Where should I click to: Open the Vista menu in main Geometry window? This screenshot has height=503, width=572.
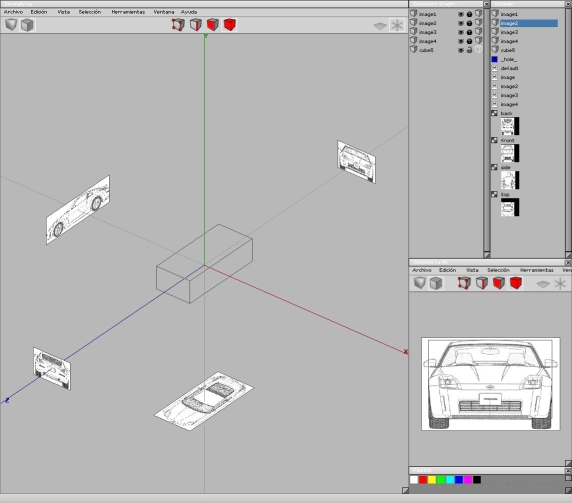click(x=63, y=12)
